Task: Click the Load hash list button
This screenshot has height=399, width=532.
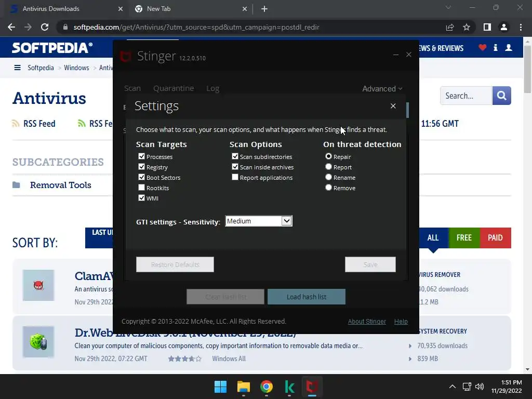Action: click(307, 297)
